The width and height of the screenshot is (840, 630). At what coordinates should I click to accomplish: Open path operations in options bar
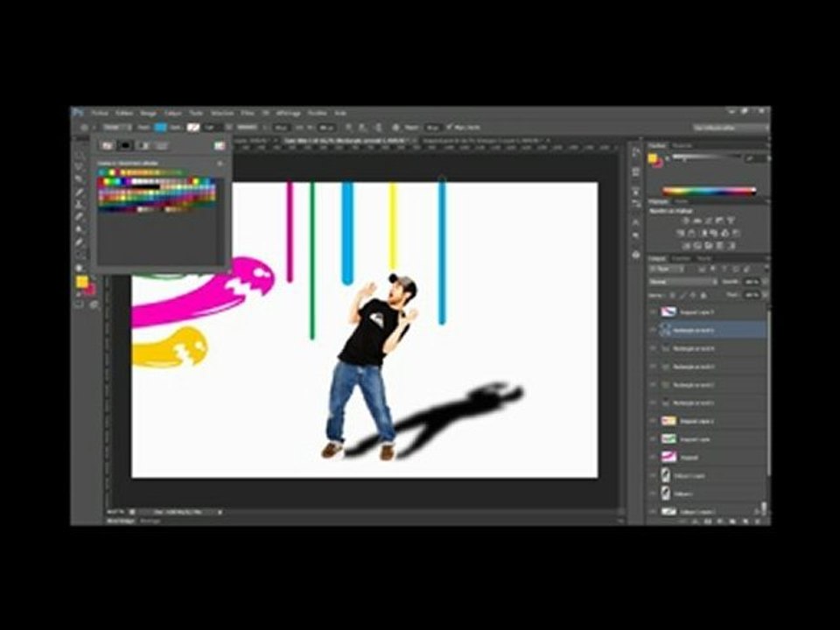(x=349, y=128)
